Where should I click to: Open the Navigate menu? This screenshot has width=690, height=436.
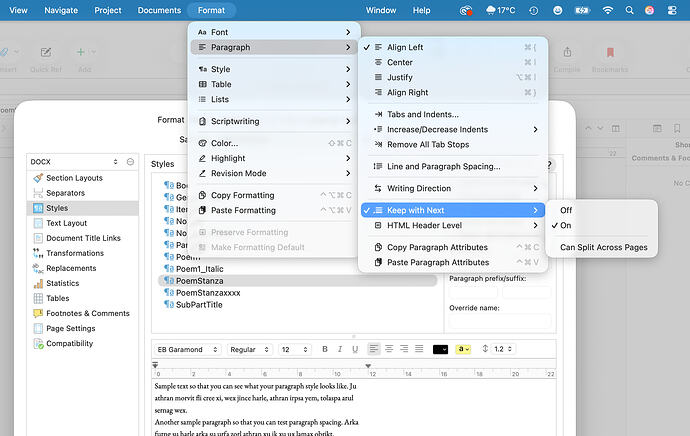click(61, 10)
